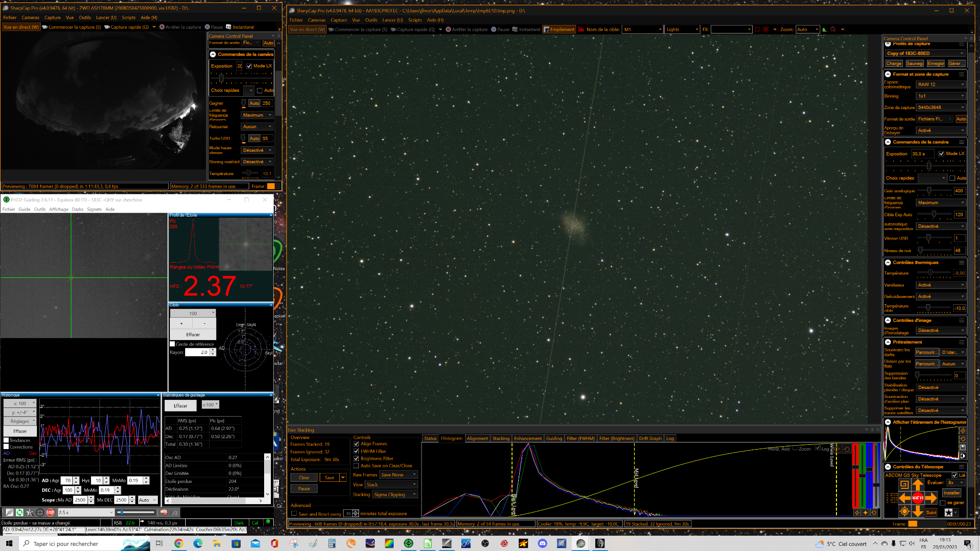This screenshot has width=980, height=551.
Task: Open the Évaluer 8x rate dropdown
Action: (x=956, y=483)
